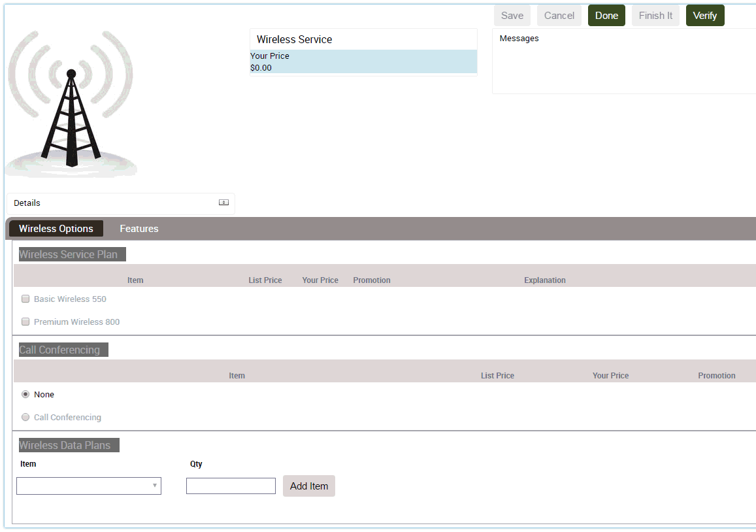The height and width of the screenshot is (532, 756).
Task: Select the None radio button under Call Conferencing
Action: click(25, 394)
